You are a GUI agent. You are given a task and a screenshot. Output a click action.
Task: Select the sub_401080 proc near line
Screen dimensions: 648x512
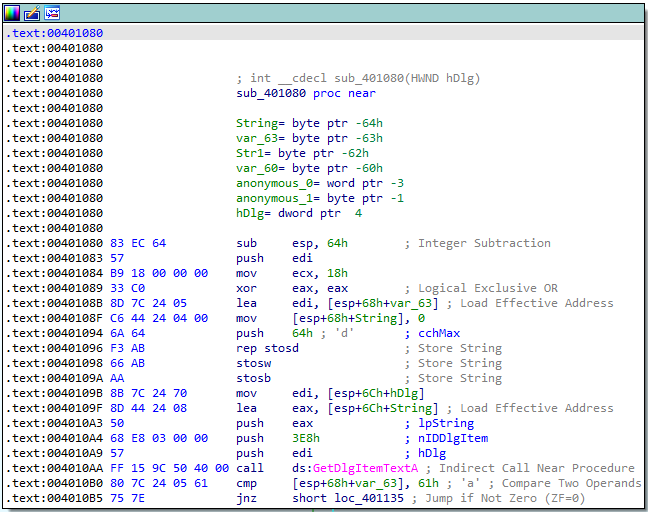click(x=306, y=93)
